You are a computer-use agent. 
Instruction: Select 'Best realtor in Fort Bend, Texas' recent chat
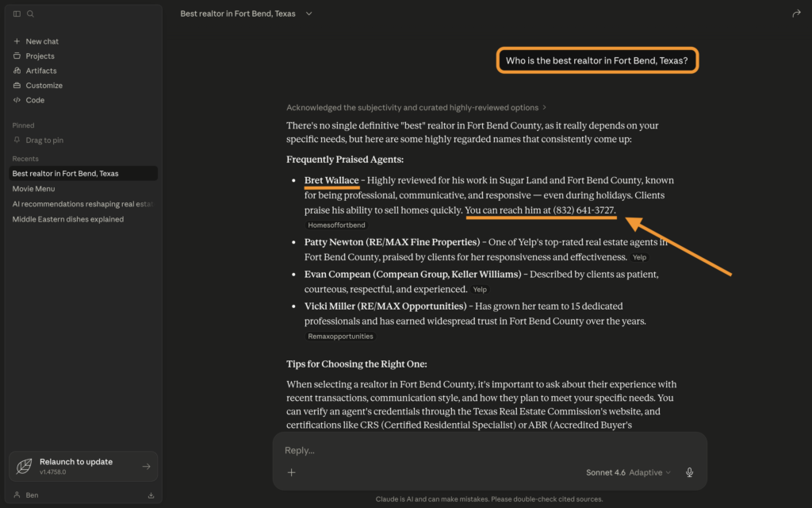(83, 173)
